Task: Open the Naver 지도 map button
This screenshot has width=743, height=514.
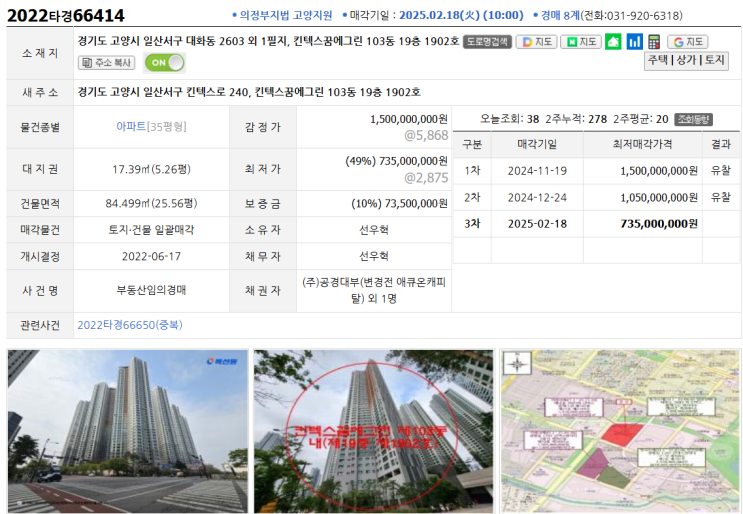Action: [x=581, y=42]
